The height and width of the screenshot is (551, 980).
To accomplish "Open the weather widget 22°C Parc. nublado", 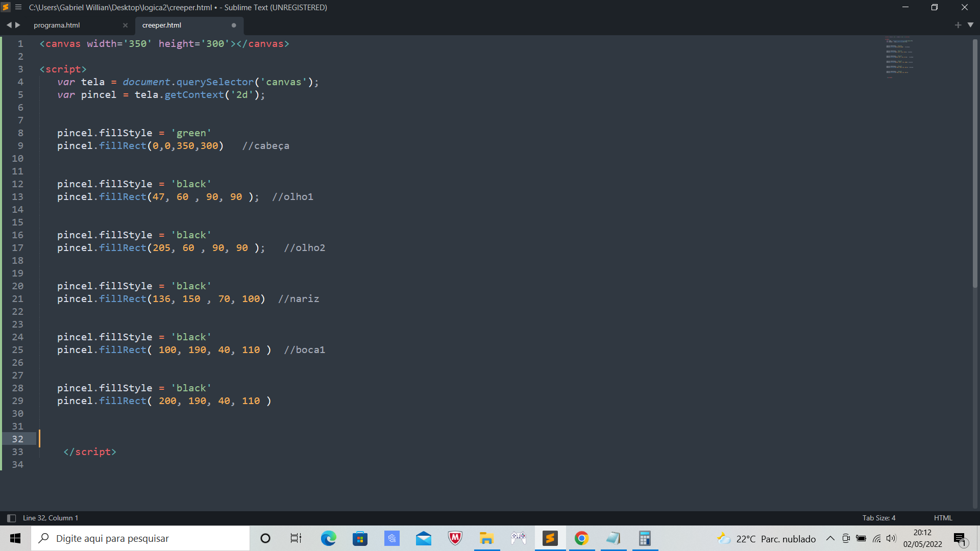I will click(767, 539).
